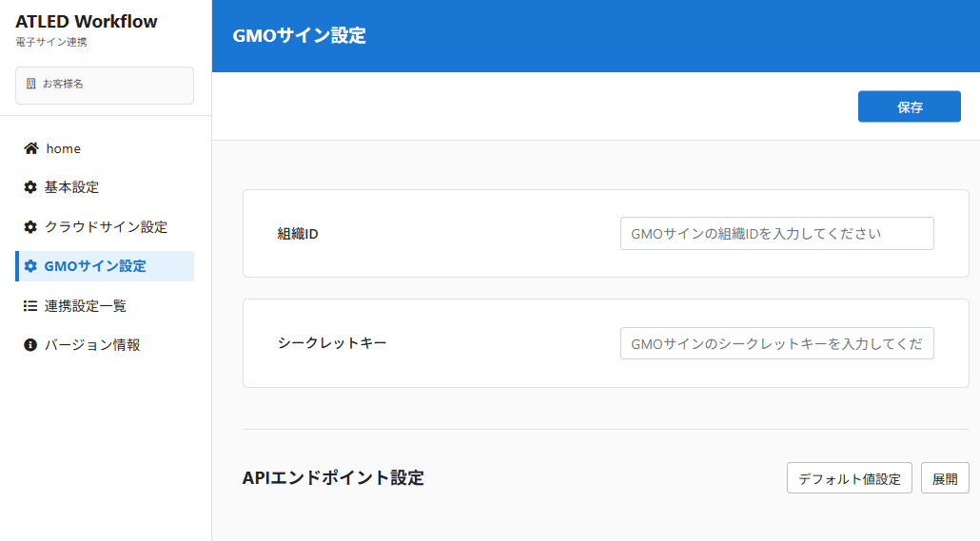Click the gear icon beside 基本設定
The height and width of the screenshot is (541, 980).
click(30, 186)
